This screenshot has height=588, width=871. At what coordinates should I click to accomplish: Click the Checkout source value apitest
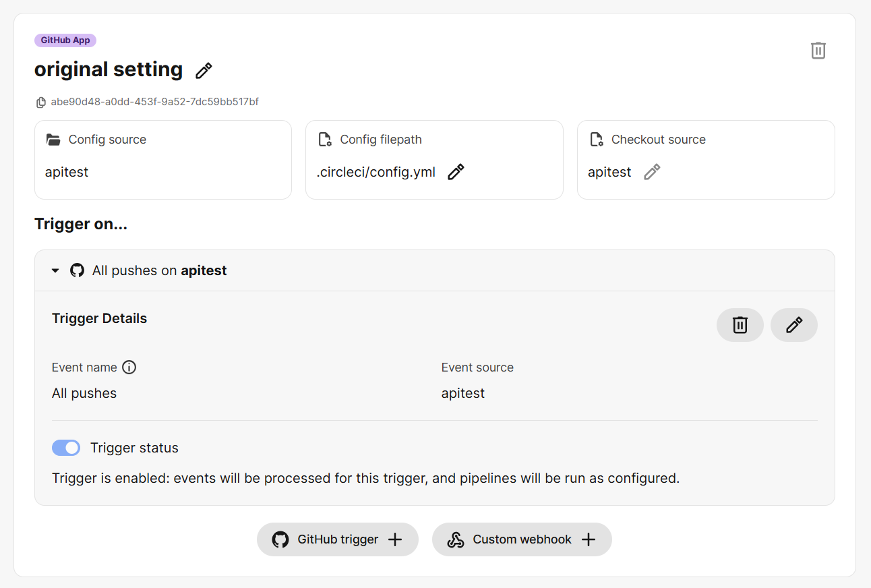click(x=609, y=172)
